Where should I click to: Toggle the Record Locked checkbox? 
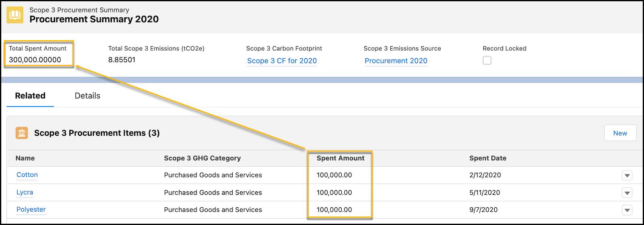coord(487,61)
